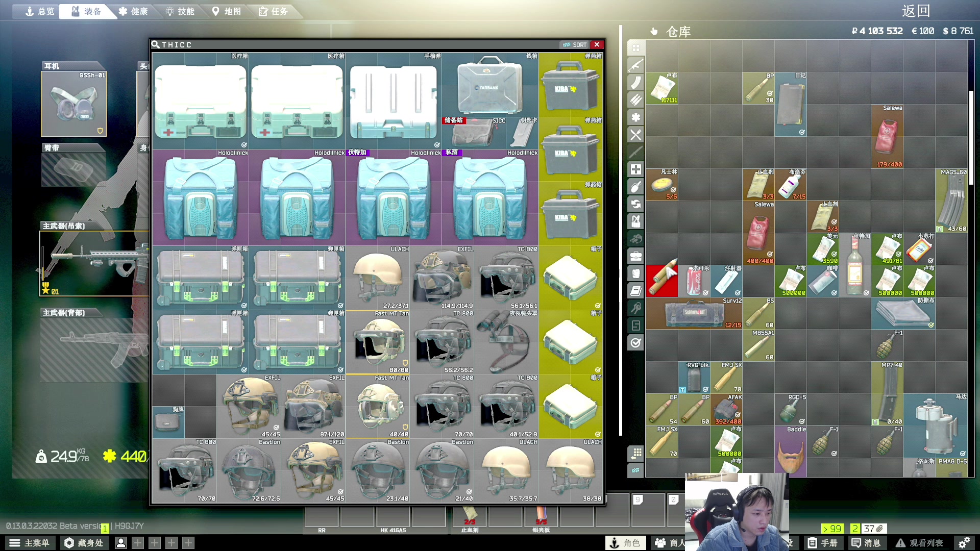
Task: Click the rouble balance 4 103 532
Action: coord(878,31)
